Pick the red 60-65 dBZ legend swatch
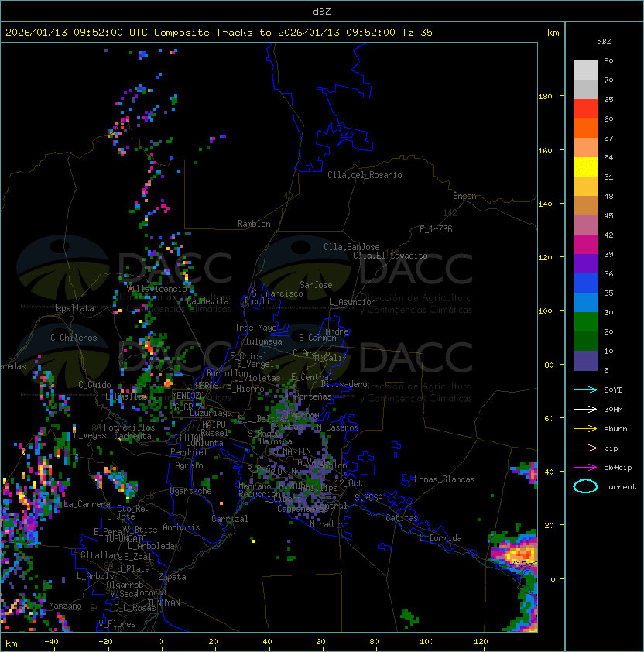 (x=585, y=109)
